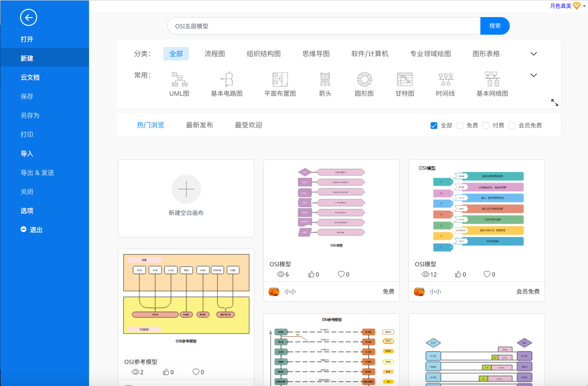Screen dimensions: 588x386
Task: Expand the 分类 category row chevron
Action: click(534, 54)
